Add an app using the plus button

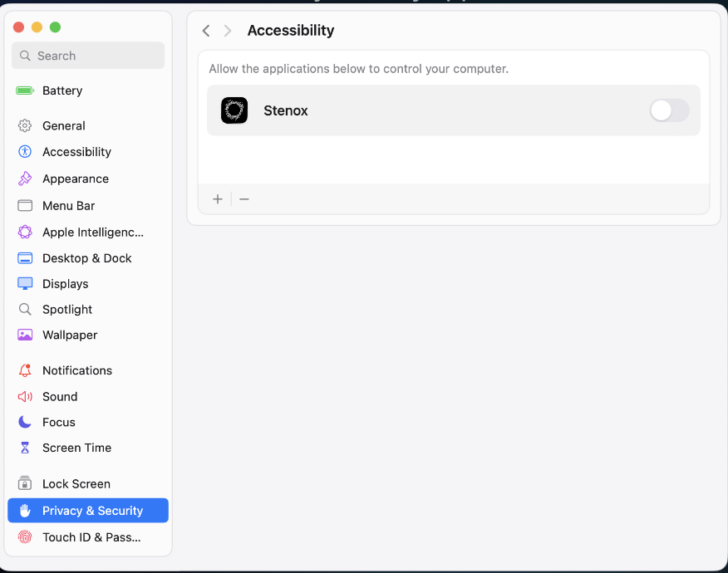point(217,199)
